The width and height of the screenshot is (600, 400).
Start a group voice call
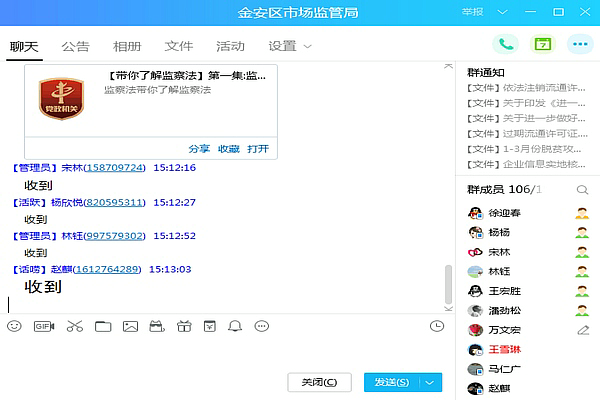(506, 44)
